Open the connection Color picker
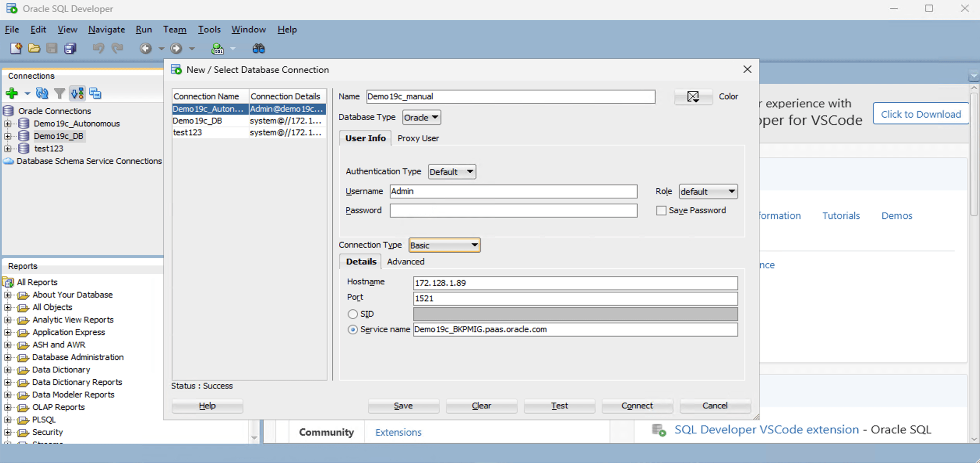Screen dimensions: 980x463 tap(693, 96)
